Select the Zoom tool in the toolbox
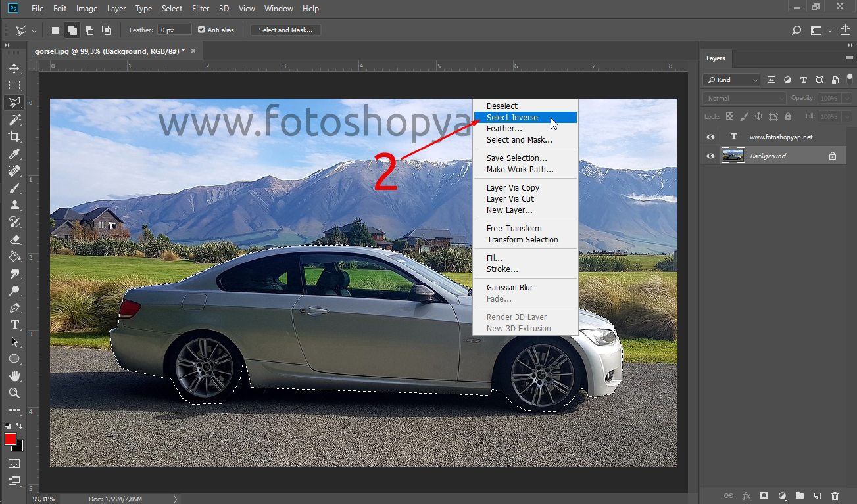Image resolution: width=857 pixels, height=504 pixels. [14, 393]
